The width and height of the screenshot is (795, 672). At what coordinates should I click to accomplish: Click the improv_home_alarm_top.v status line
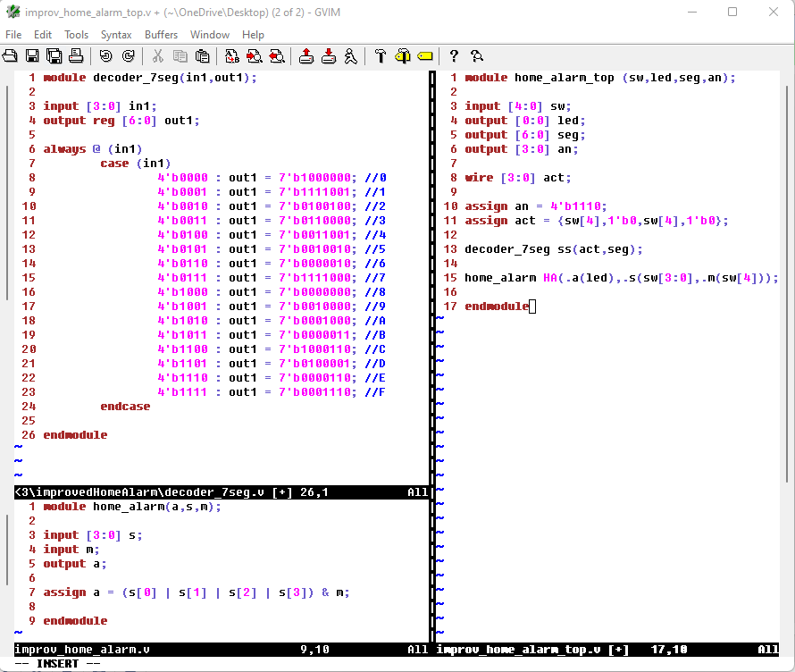tap(607, 650)
